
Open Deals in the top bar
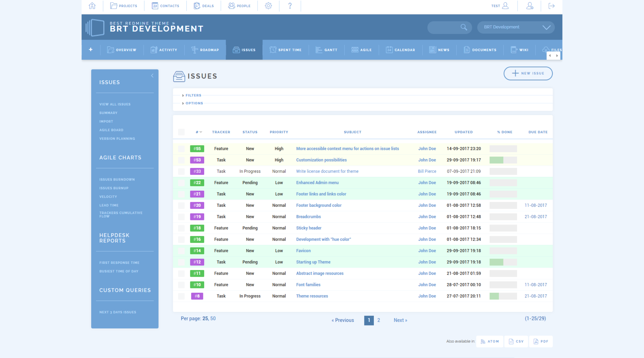pos(204,6)
